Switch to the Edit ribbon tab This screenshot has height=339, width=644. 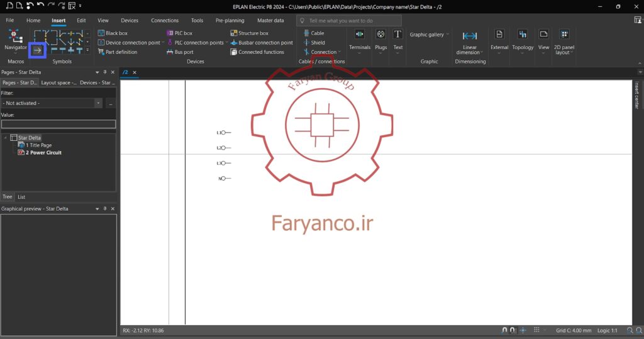pos(81,20)
